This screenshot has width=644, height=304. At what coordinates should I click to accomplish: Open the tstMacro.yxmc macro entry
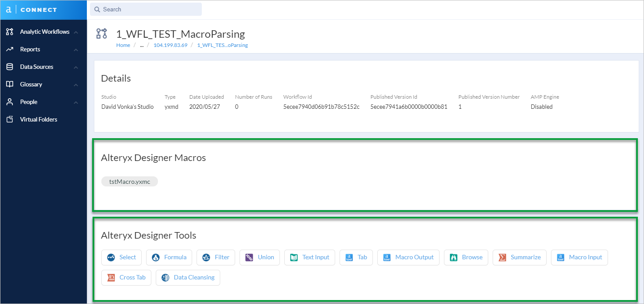[129, 181]
